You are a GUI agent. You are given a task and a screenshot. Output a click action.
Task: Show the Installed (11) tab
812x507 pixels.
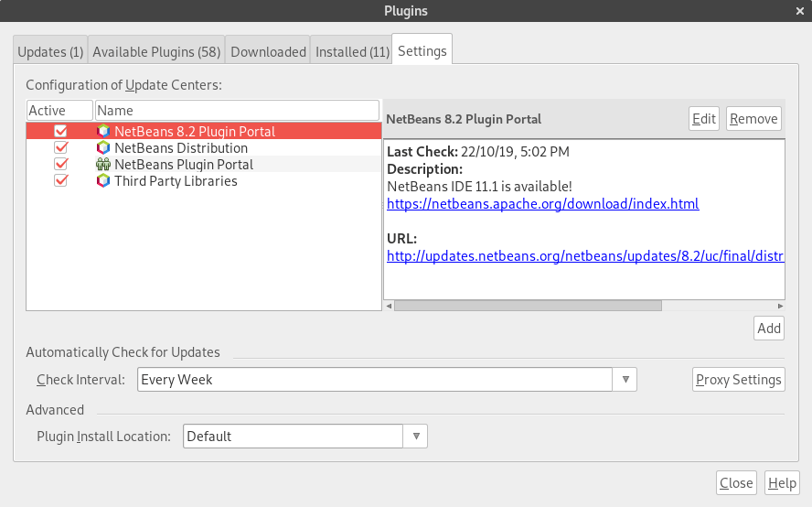coord(352,52)
